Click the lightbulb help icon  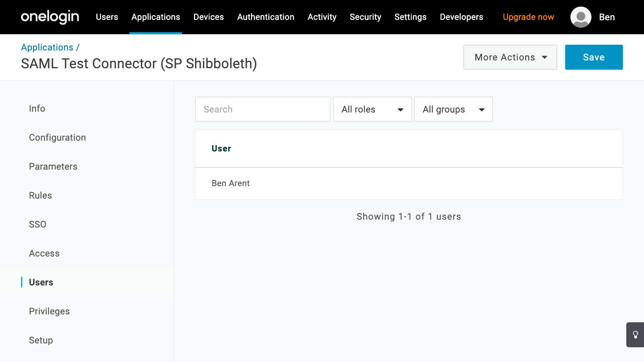[635, 335]
